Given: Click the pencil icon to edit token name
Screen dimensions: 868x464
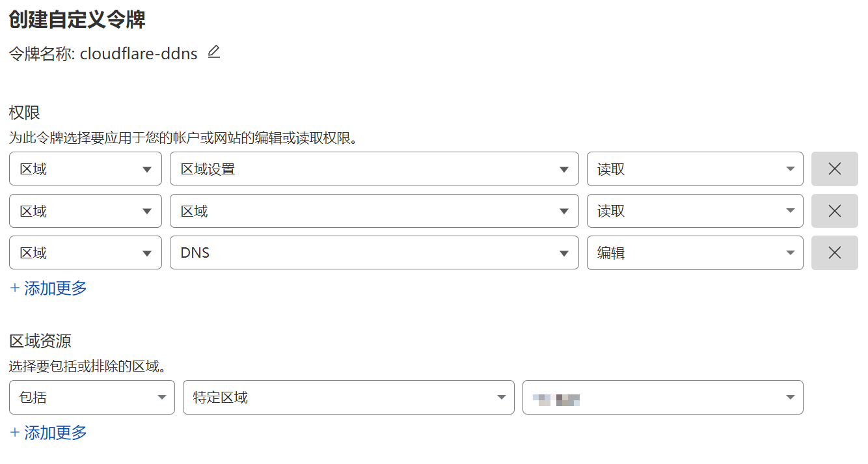Looking at the screenshot, I should pos(214,52).
